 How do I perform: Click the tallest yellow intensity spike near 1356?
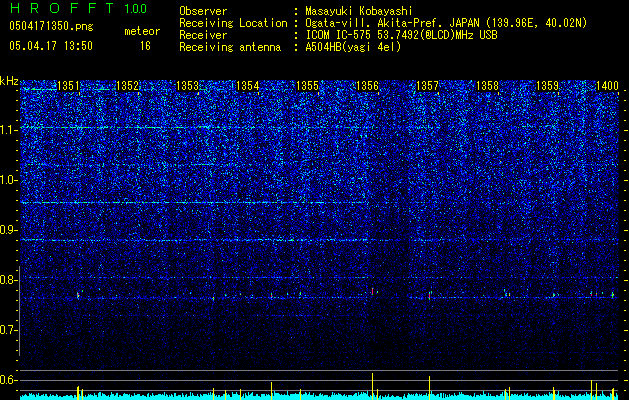coord(373,386)
